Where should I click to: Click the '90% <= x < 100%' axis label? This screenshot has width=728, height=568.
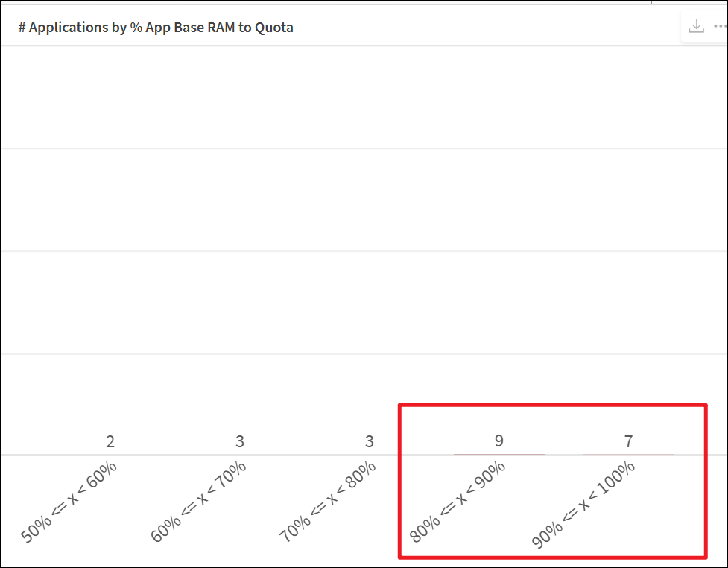[583, 505]
